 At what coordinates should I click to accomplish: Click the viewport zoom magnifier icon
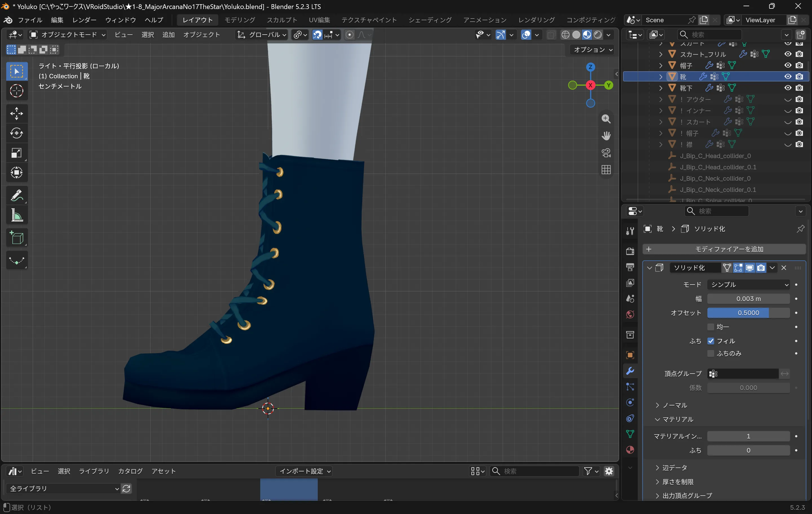click(x=606, y=119)
